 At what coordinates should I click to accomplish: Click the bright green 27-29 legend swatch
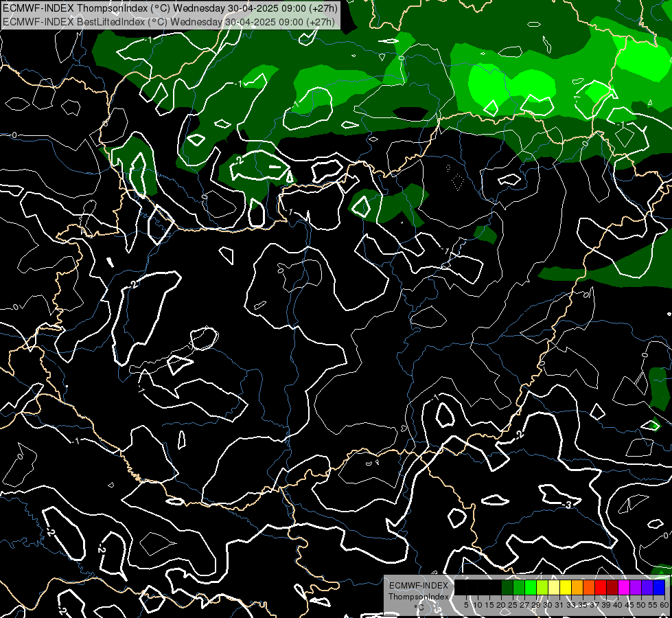pos(531,587)
